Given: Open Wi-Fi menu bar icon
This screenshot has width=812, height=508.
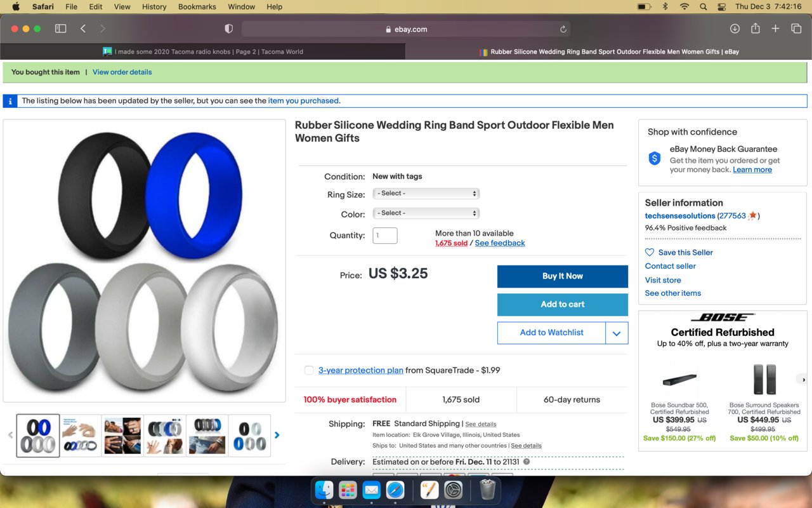Looking at the screenshot, I should 684,6.
